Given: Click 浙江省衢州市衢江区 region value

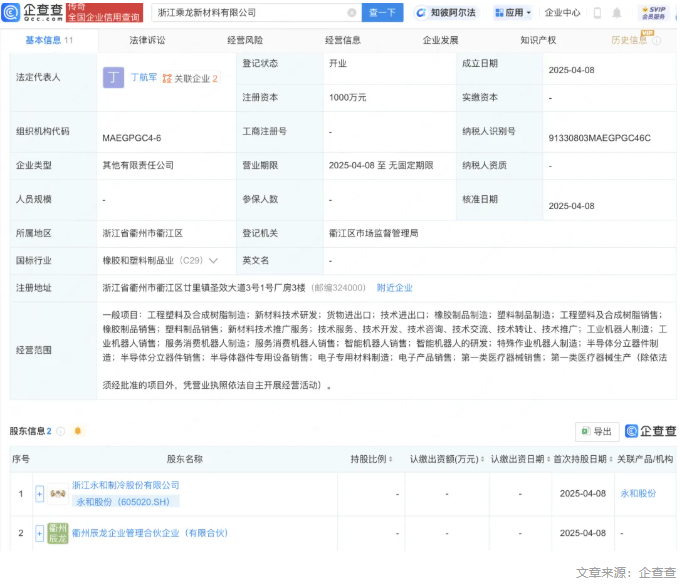Looking at the screenshot, I should 142,233.
